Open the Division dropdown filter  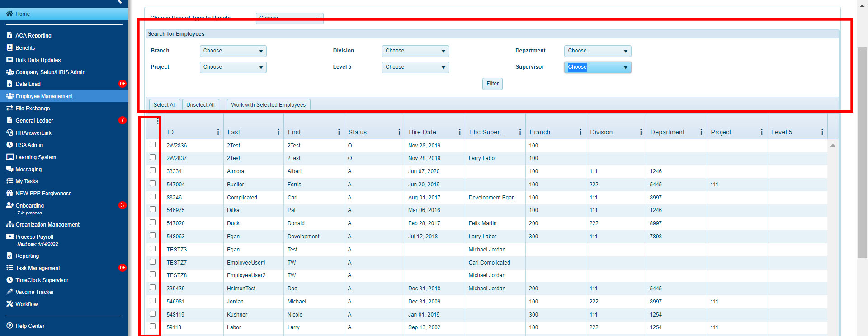coord(415,51)
